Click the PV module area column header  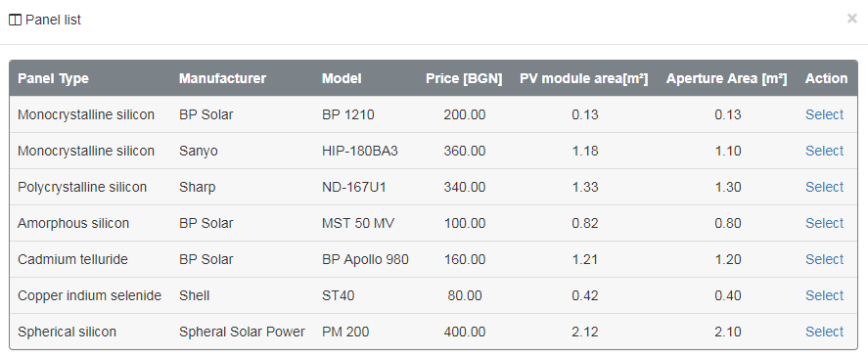(x=583, y=78)
